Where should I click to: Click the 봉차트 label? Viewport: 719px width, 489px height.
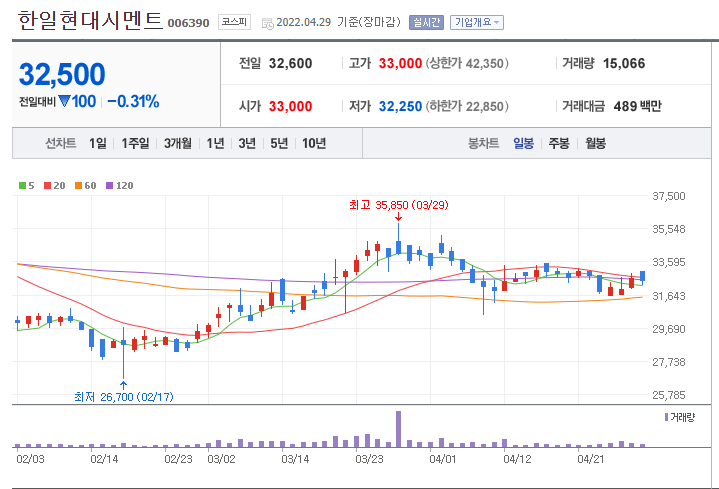pos(483,144)
